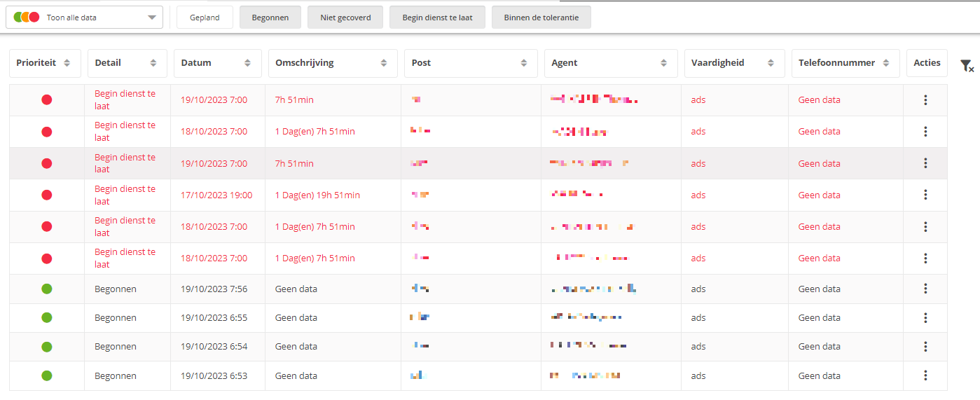Toggle the Begonnen filter button

coord(270,18)
